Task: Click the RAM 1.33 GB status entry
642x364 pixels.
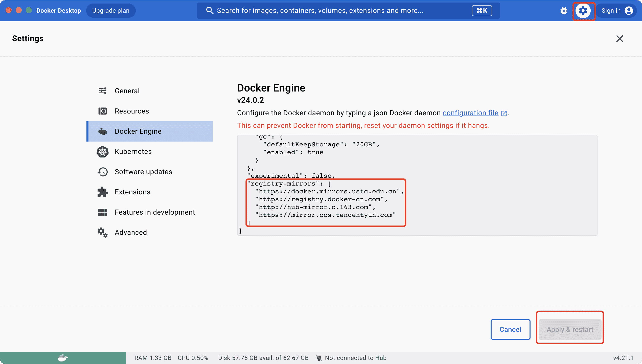Action: click(x=153, y=358)
